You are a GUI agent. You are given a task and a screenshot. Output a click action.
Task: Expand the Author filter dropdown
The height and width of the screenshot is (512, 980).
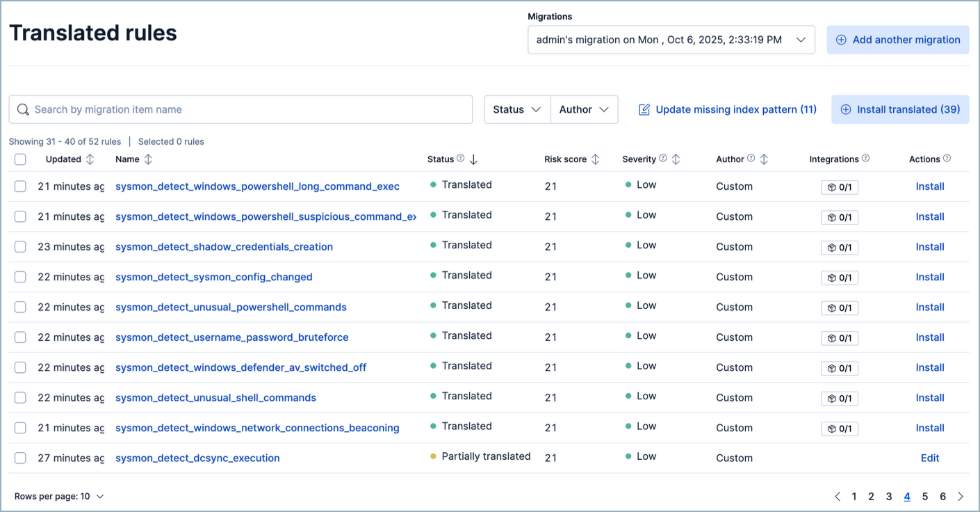click(x=584, y=109)
